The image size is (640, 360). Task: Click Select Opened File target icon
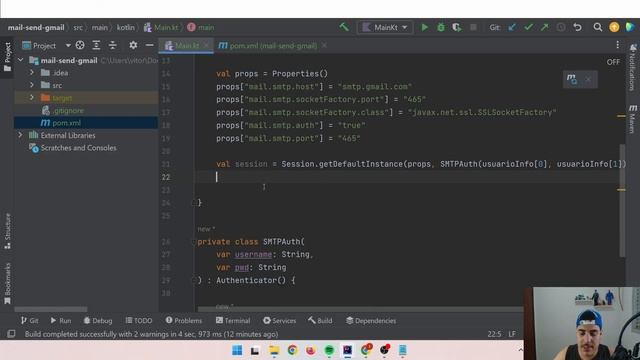tap(80, 45)
